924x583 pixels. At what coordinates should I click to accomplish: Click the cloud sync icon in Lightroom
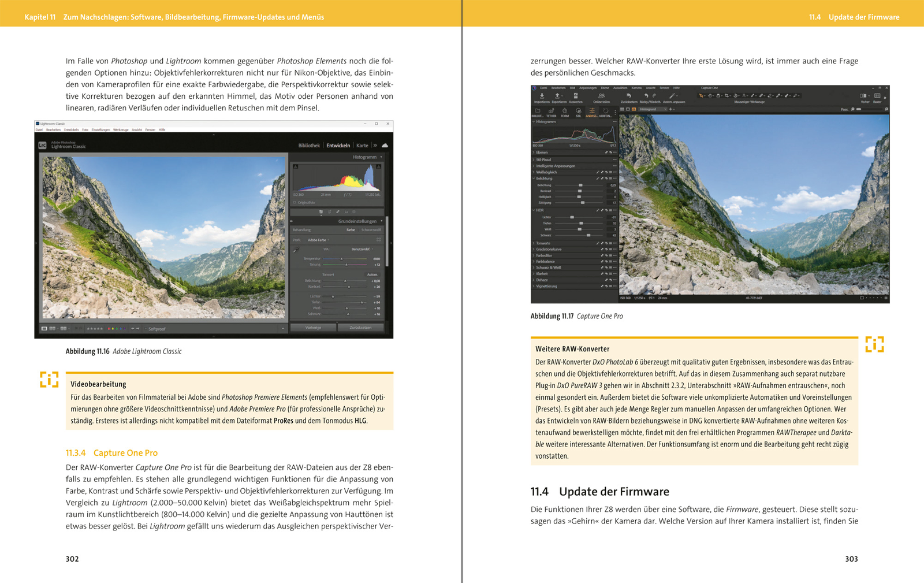pyautogui.click(x=385, y=146)
